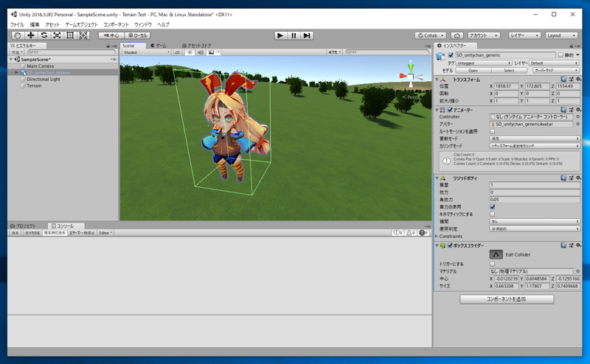Toggle the static checkbox
This screenshot has width=590, height=364.
560,55
